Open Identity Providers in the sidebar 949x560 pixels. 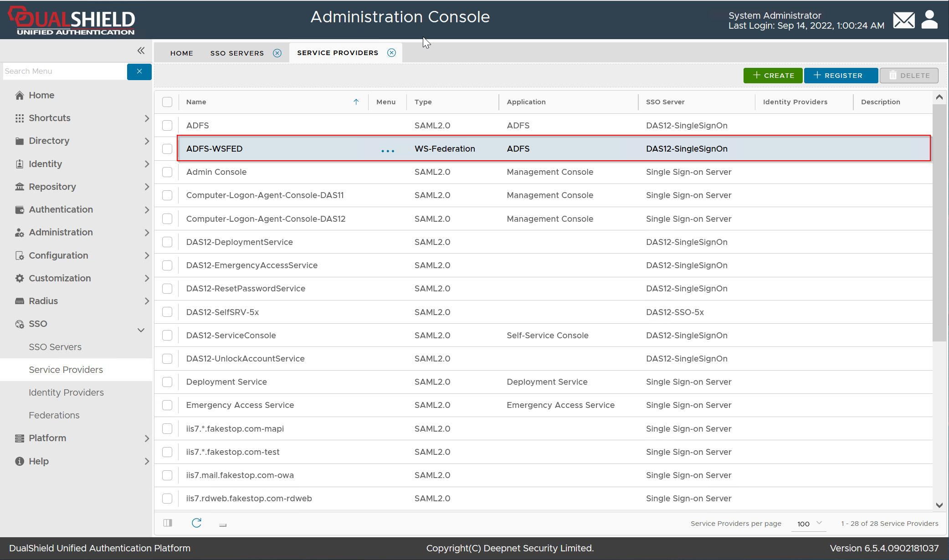pos(66,392)
